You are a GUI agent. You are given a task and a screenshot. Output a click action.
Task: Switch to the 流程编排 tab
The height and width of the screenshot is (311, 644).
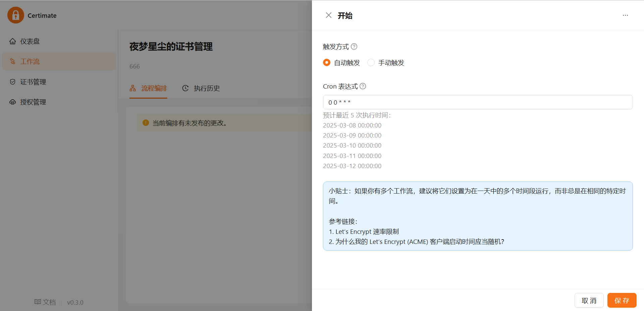(x=148, y=88)
